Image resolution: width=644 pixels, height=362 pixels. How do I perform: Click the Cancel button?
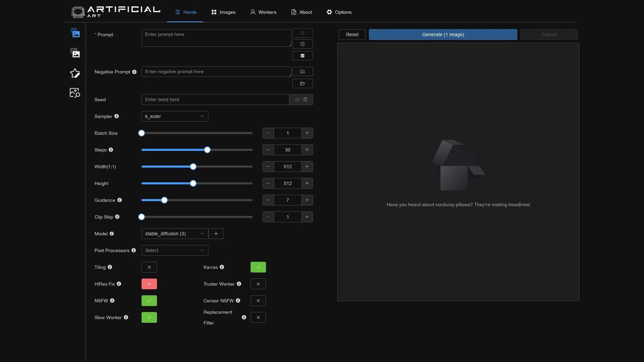point(549,35)
